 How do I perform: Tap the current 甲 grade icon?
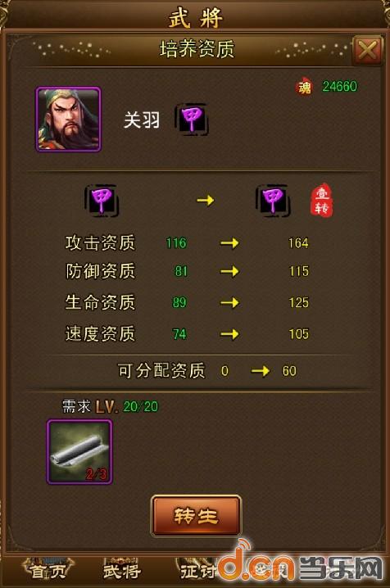point(102,201)
